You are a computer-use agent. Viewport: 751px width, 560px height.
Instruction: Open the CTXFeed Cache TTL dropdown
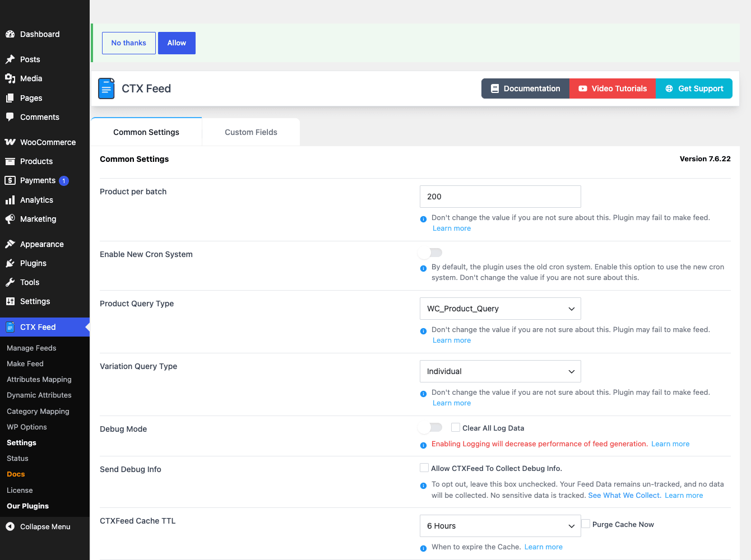(x=500, y=526)
